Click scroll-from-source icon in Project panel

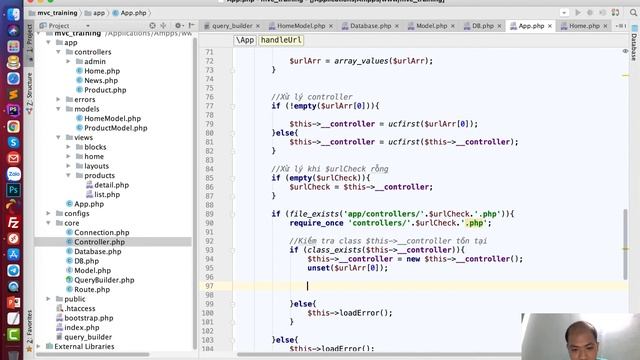(x=152, y=25)
